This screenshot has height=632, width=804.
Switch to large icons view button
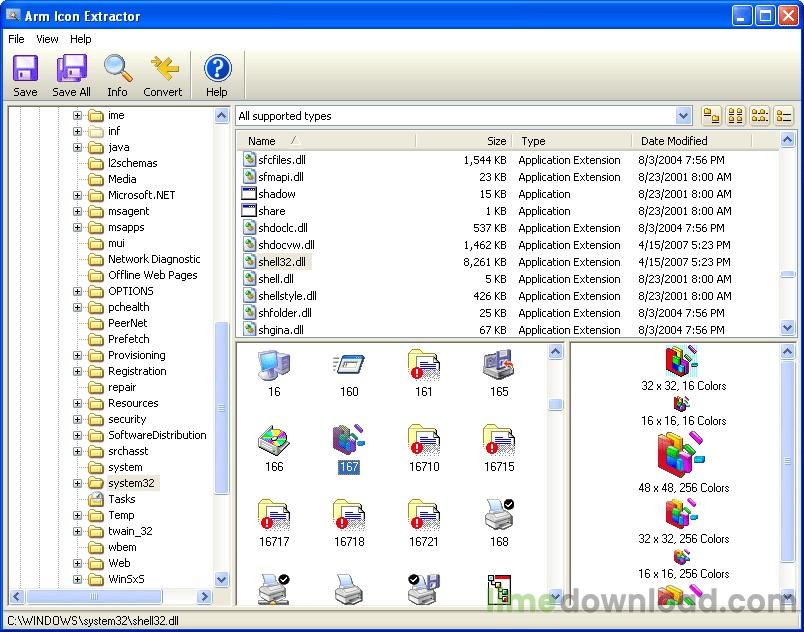point(711,116)
